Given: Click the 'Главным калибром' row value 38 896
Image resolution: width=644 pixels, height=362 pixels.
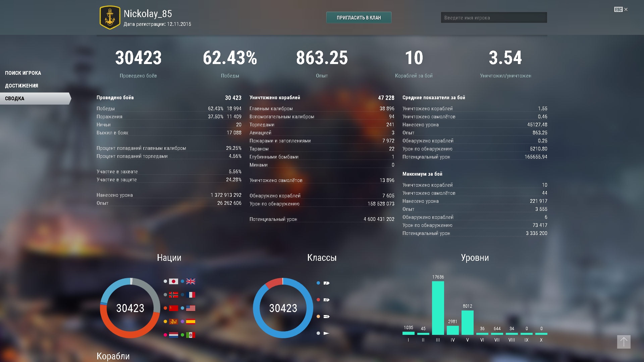Looking at the screenshot, I should (387, 109).
